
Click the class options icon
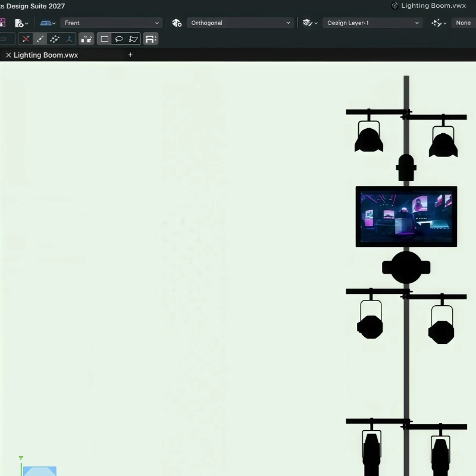point(437,23)
